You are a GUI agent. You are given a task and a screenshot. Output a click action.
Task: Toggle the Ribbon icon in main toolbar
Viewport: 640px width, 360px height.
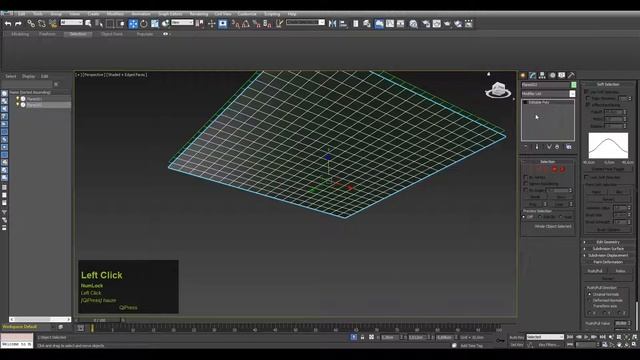(379, 24)
